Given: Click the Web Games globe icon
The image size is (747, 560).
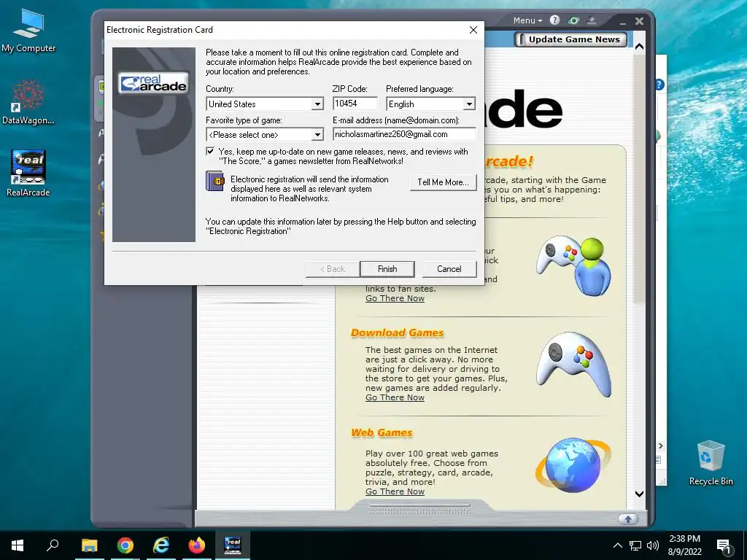Looking at the screenshot, I should click(x=573, y=465).
